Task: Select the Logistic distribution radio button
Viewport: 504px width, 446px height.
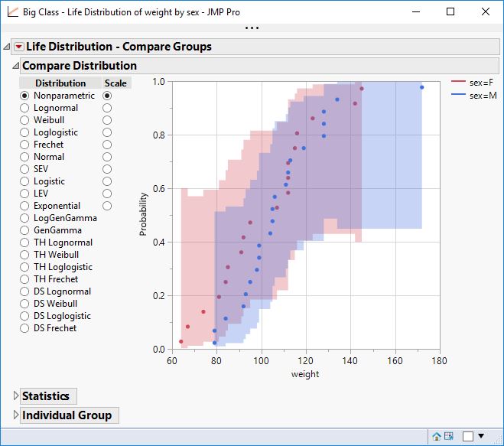Action: (x=24, y=181)
